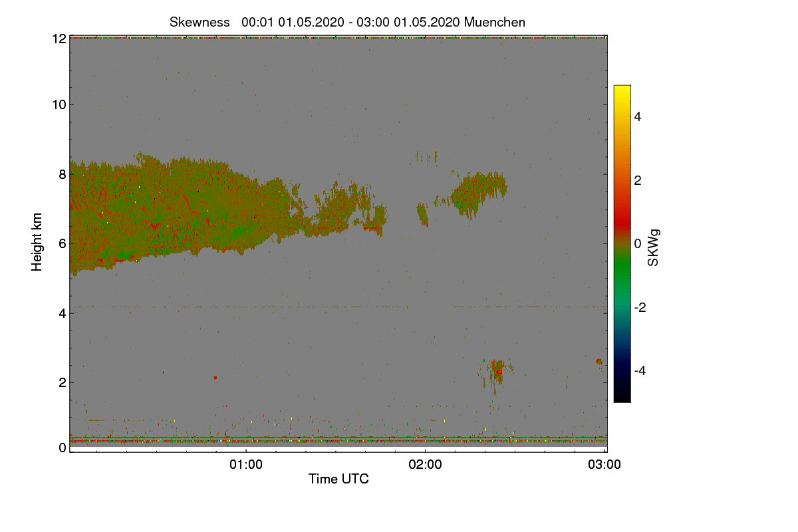Select the 'Height km' axis title
The image size is (798, 532).
coord(38,242)
